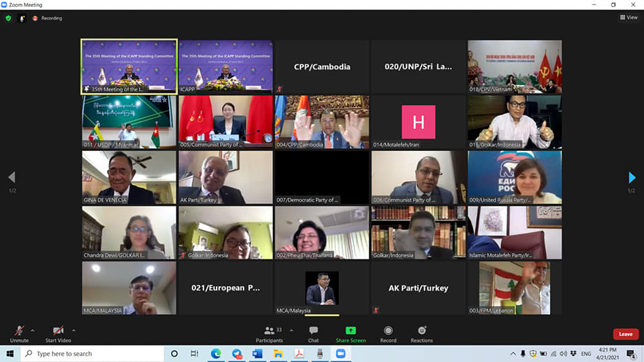Select the GINA DE VENECIA video tile
The image size is (644, 362).
pyautogui.click(x=129, y=177)
